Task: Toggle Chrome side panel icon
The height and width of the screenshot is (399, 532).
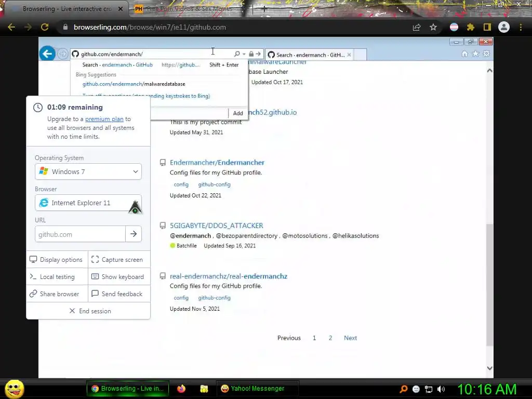Action: (487, 27)
